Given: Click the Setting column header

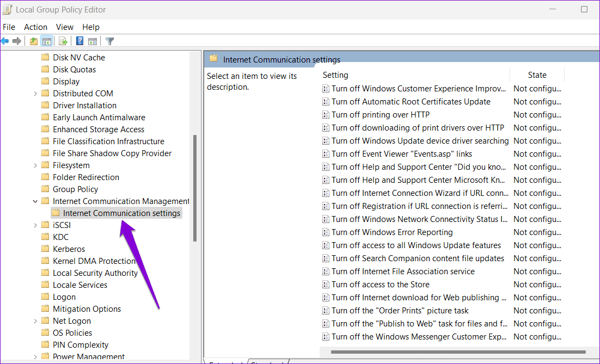Looking at the screenshot, I should point(415,75).
